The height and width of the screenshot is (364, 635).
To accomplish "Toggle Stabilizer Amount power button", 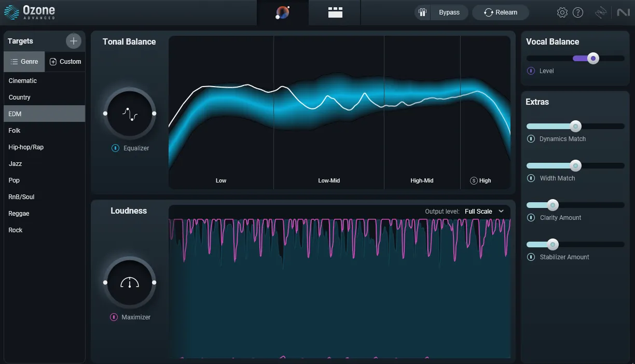I will click(x=531, y=257).
